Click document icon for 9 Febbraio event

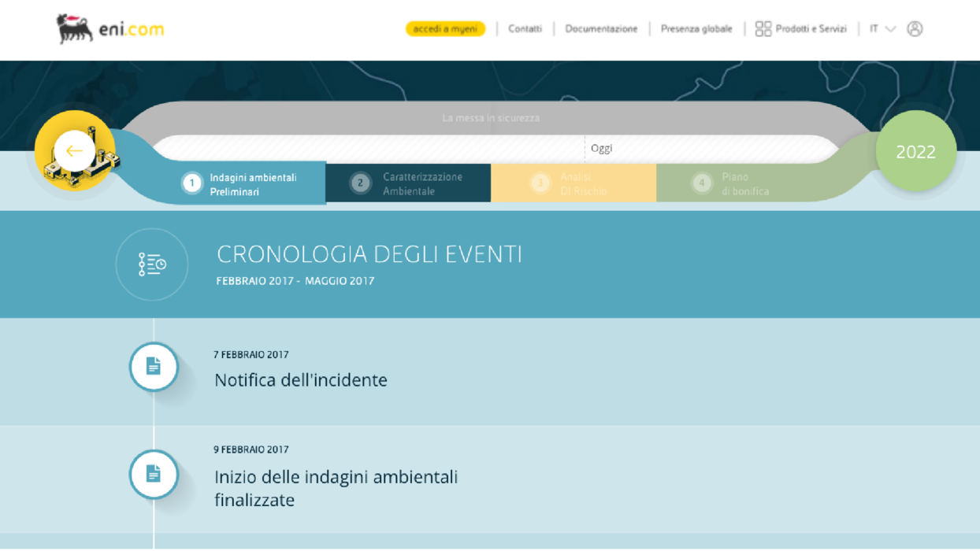tap(154, 473)
